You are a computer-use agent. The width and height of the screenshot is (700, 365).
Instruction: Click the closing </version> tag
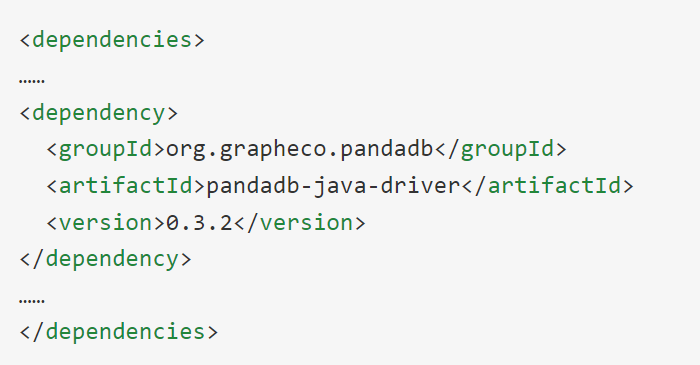pyautogui.click(x=300, y=223)
